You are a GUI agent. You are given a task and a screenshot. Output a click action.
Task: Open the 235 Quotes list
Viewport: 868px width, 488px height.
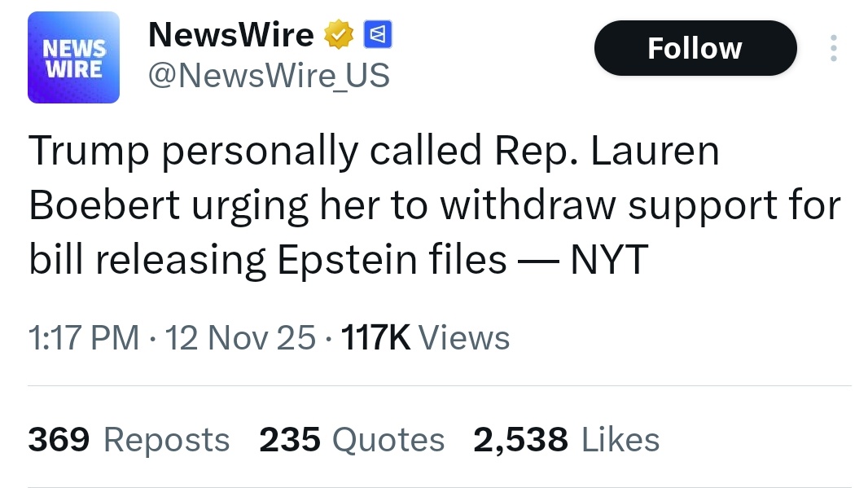(x=352, y=440)
